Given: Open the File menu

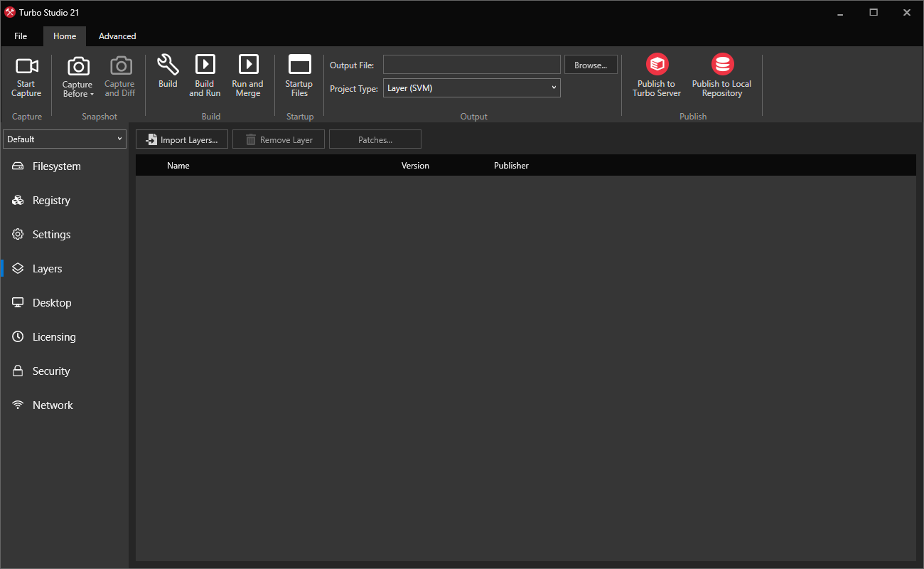Looking at the screenshot, I should (x=21, y=36).
